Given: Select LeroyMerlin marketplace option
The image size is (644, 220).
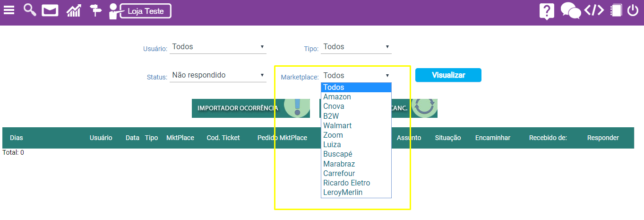Looking at the screenshot, I should point(343,193).
